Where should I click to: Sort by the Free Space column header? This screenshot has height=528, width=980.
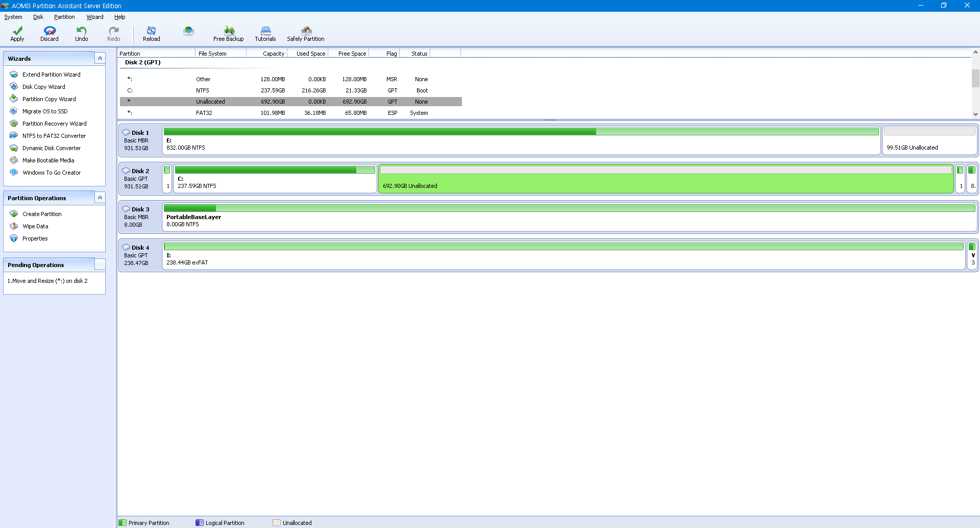click(x=348, y=53)
